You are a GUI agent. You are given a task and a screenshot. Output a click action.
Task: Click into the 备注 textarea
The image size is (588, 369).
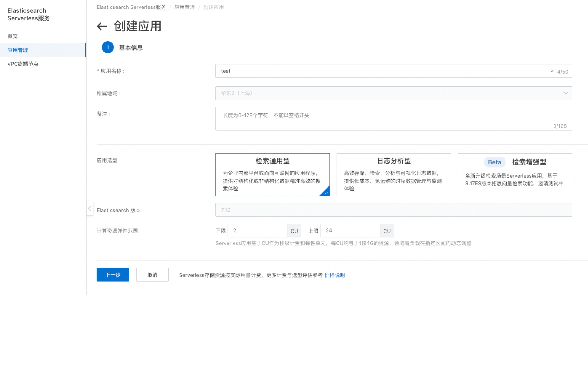(x=394, y=119)
